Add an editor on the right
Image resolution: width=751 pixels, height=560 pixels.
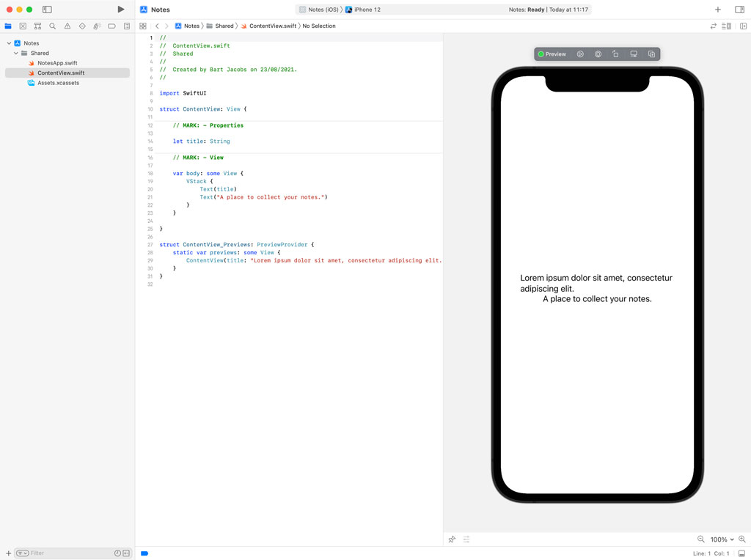(x=744, y=26)
